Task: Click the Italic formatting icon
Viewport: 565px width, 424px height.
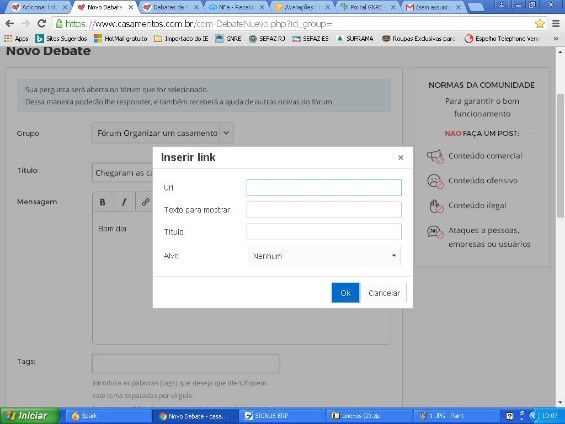Action: 124,202
